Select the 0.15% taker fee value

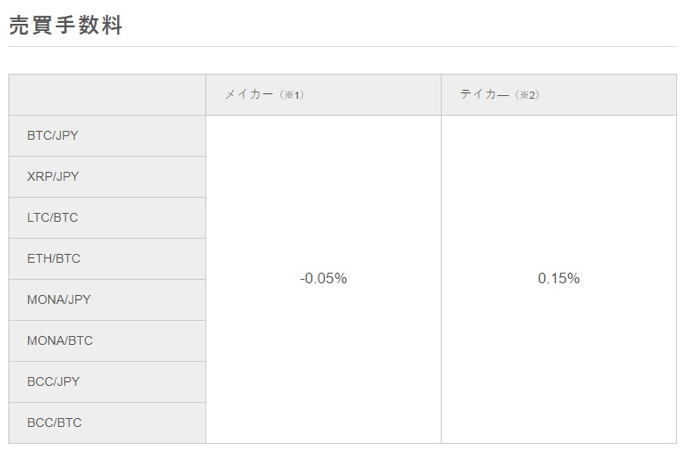click(x=559, y=278)
